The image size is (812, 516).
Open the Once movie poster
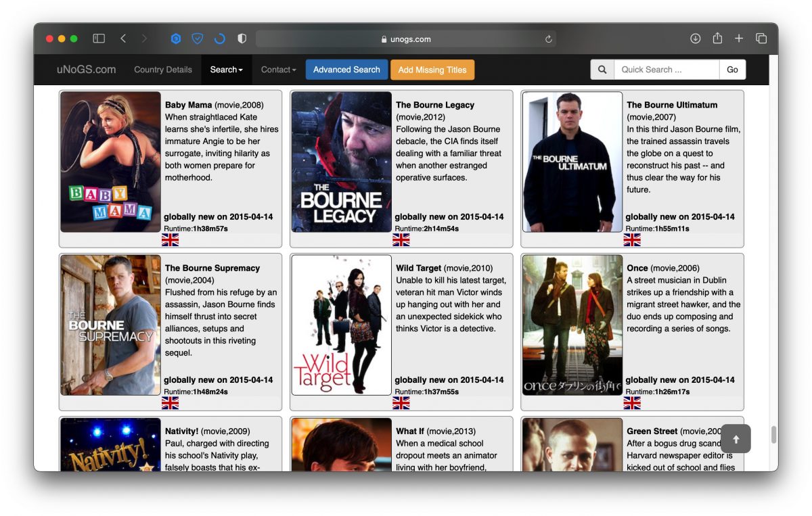coord(572,325)
